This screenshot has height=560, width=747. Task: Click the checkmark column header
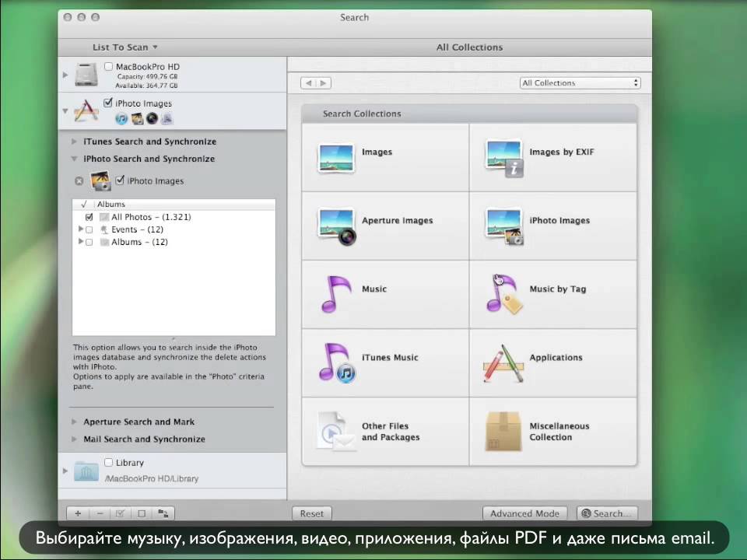click(x=84, y=204)
